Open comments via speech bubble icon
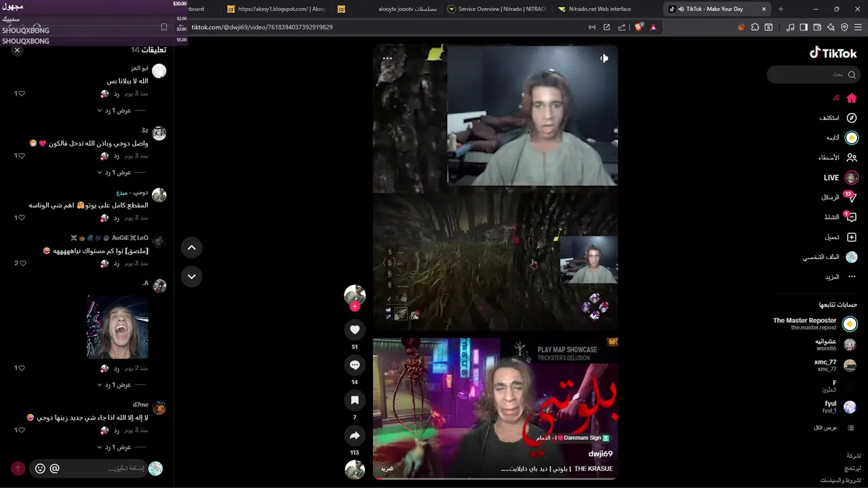The image size is (868, 488). 355,365
